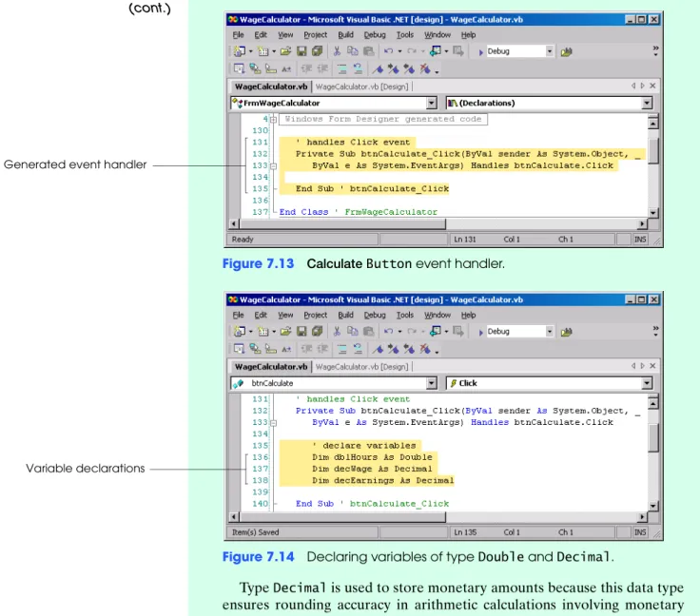Click 'Dim dblHours As Double' code line

tap(372, 457)
